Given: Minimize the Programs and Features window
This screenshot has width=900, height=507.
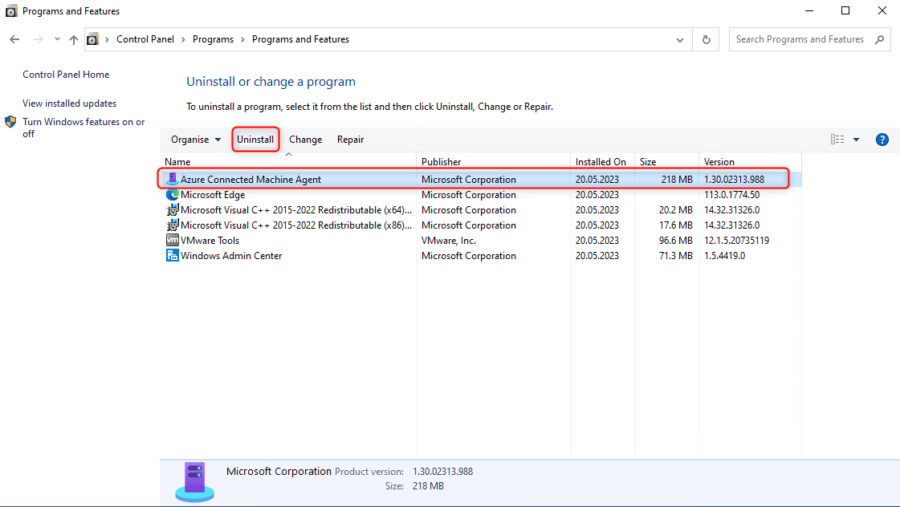Looking at the screenshot, I should pos(809,11).
